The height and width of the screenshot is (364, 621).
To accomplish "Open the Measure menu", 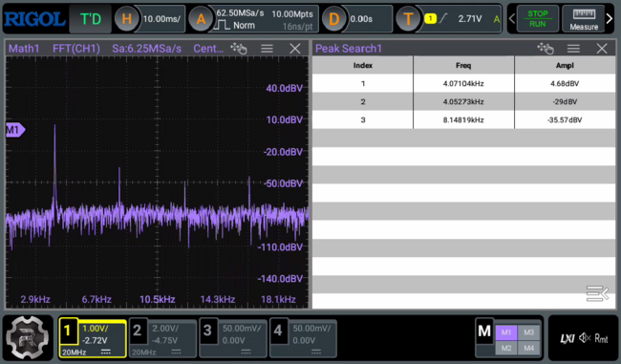I will tap(584, 18).
